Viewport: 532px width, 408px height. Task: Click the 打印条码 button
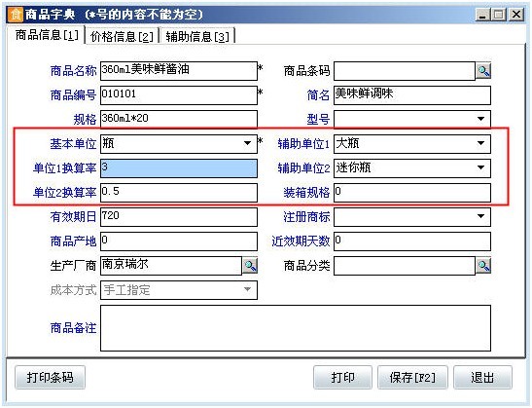50,377
